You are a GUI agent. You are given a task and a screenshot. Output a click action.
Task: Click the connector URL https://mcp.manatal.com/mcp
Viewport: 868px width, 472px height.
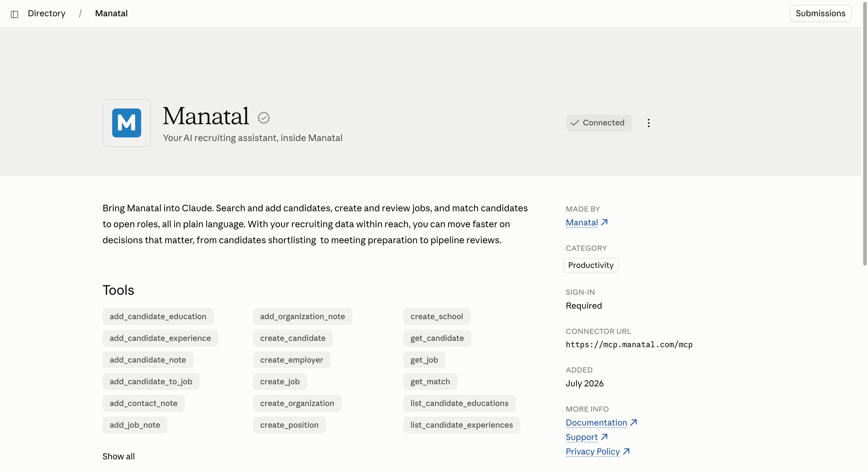click(x=629, y=345)
